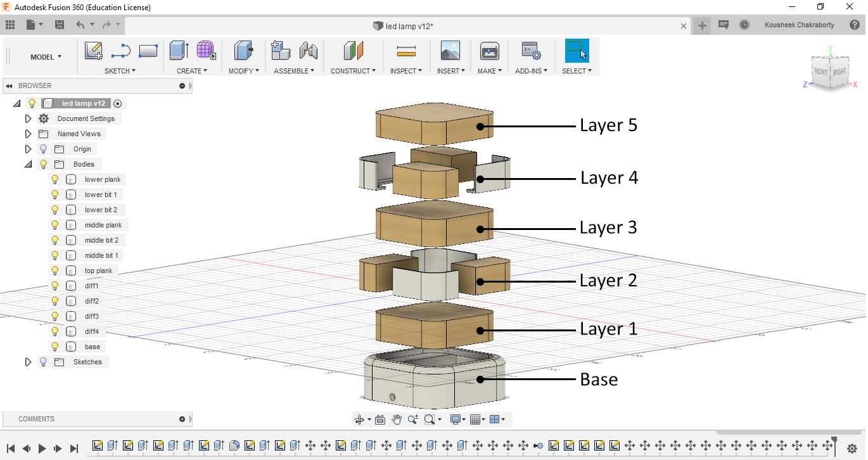Select the Orbit tool in view toolbar

click(360, 419)
